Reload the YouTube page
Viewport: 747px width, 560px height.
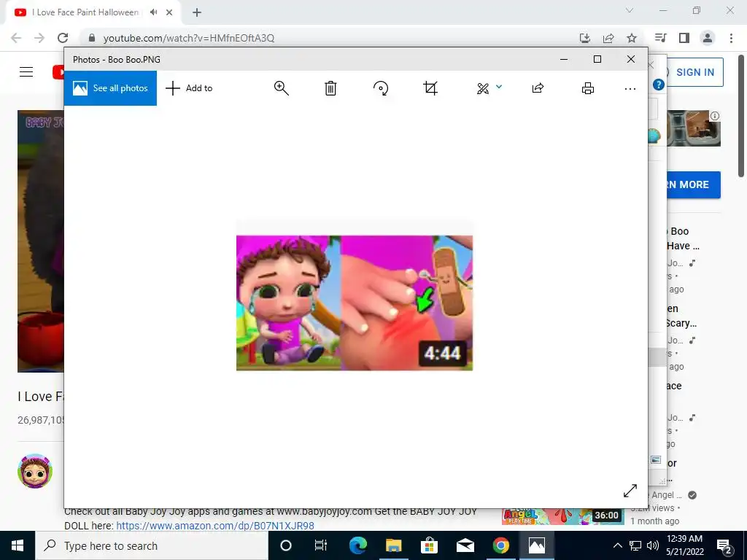[63, 38]
